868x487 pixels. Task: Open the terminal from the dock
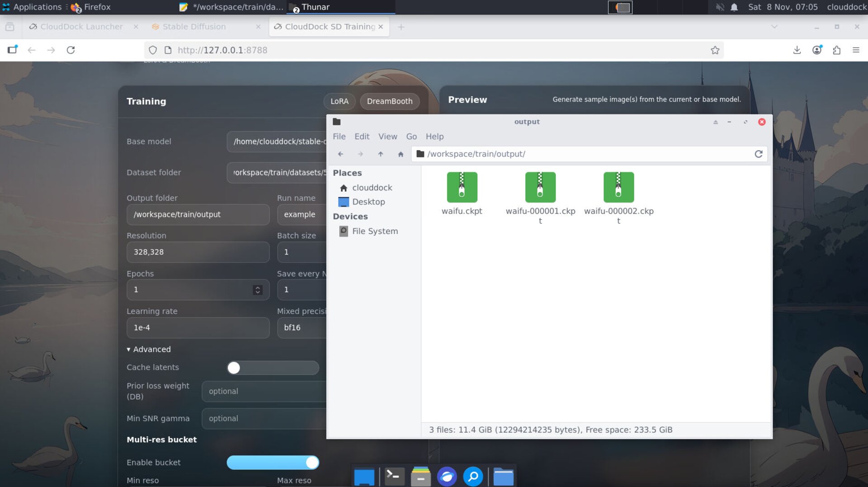coord(394,477)
